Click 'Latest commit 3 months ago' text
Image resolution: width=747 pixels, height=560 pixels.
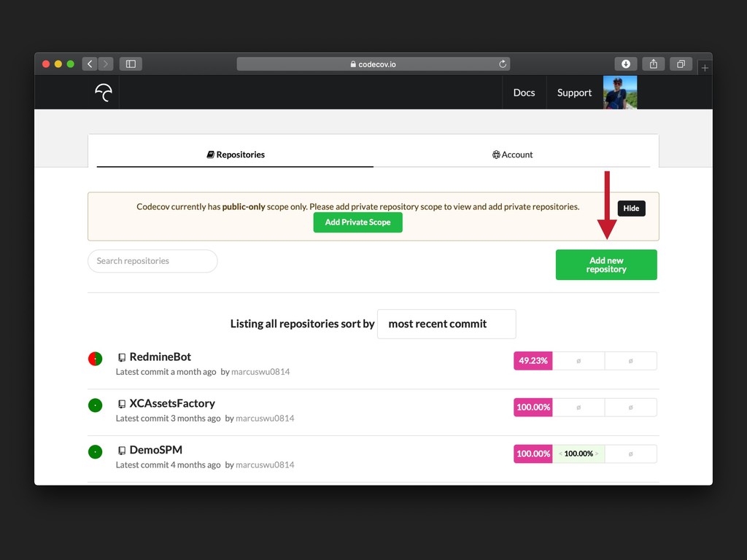pos(169,418)
